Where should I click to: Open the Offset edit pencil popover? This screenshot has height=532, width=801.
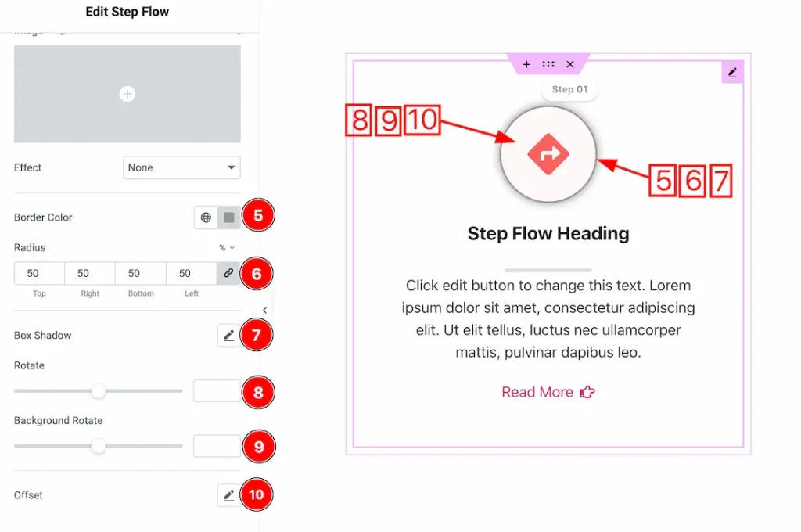click(228, 495)
